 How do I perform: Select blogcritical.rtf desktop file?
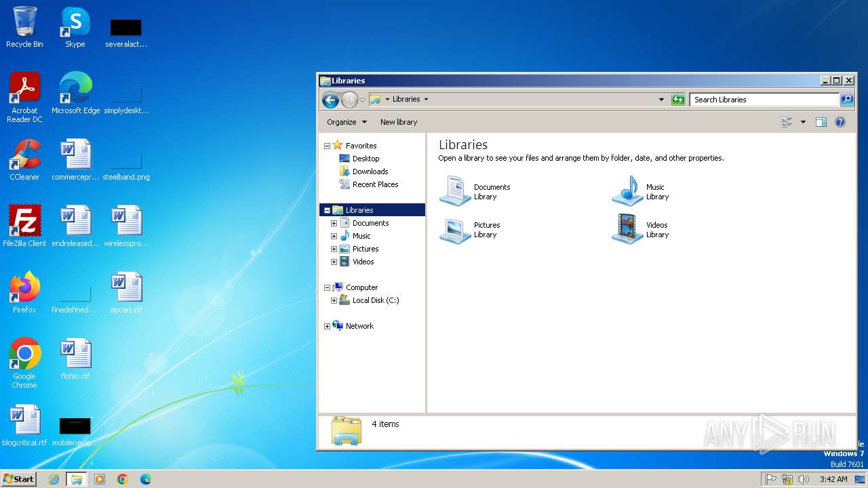coord(24,426)
